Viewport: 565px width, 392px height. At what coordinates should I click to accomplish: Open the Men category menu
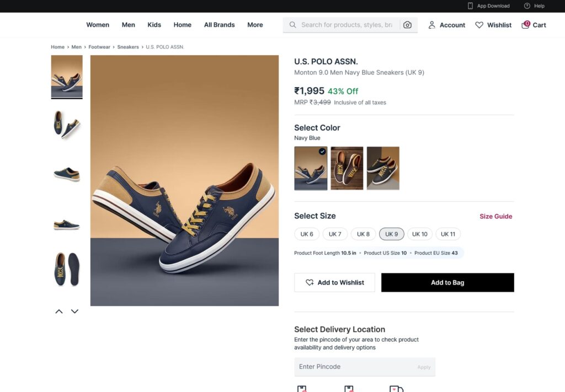pyautogui.click(x=129, y=25)
